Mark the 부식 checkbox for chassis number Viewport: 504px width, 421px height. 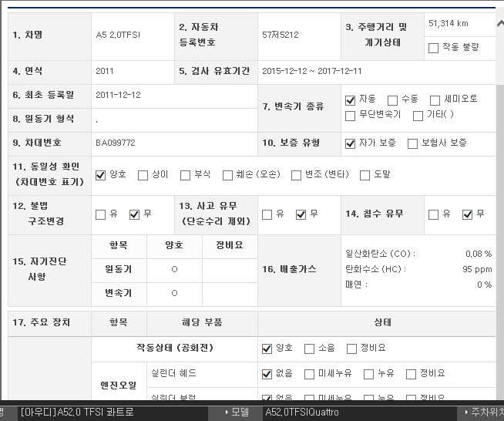185,175
